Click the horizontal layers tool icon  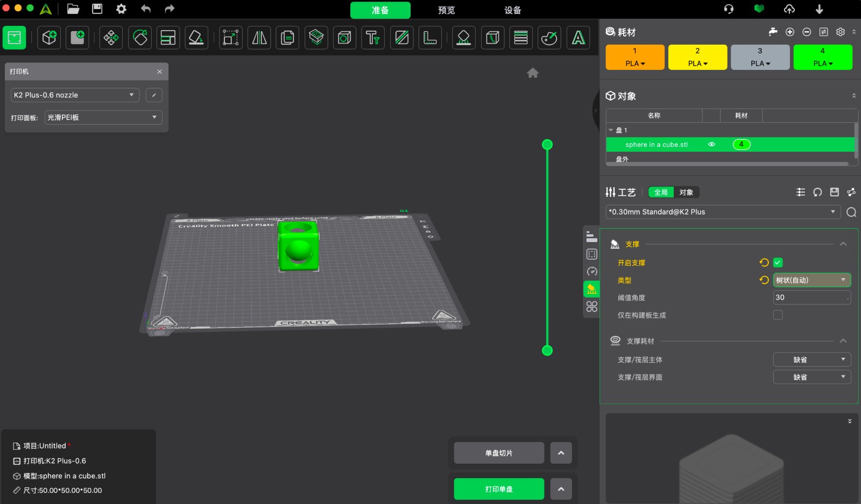(x=521, y=38)
